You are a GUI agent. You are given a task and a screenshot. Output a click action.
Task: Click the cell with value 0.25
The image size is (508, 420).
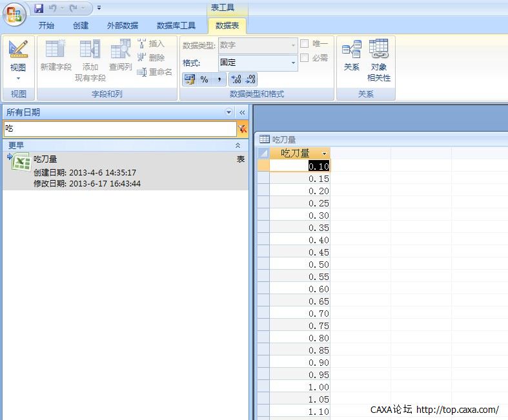(300, 203)
